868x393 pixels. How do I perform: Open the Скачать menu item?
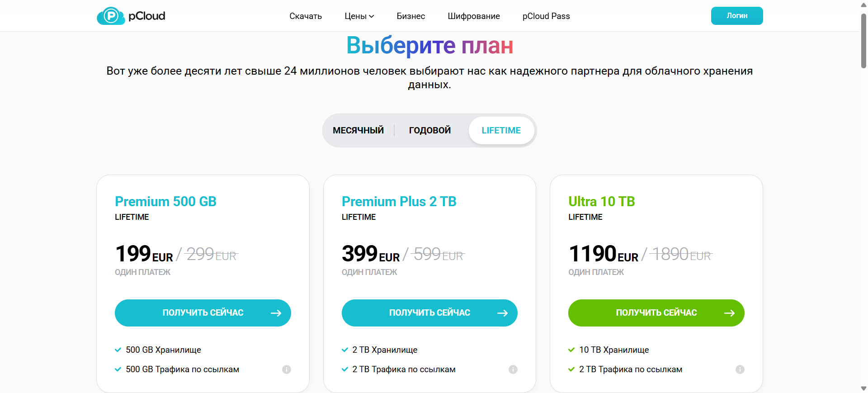pos(306,16)
